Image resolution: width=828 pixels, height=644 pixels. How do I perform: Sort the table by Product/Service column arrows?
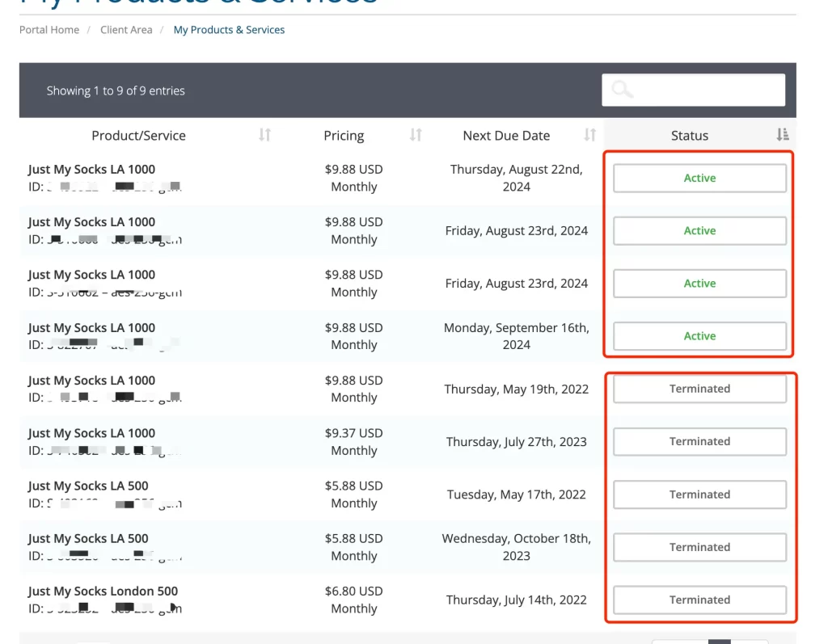(x=264, y=135)
